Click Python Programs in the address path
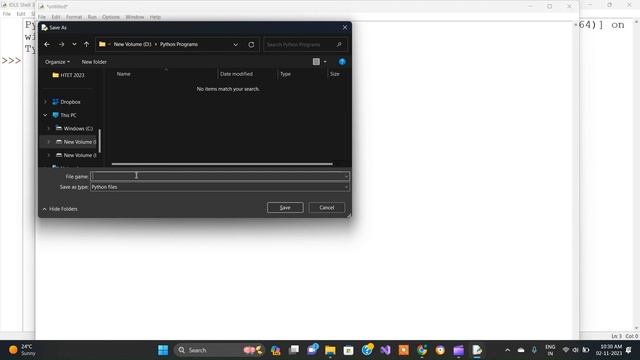 click(x=179, y=44)
